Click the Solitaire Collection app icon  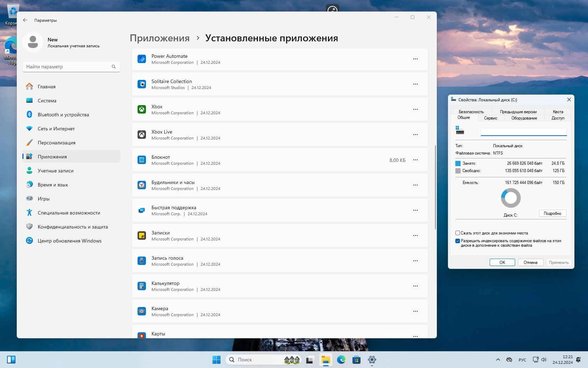tap(142, 84)
